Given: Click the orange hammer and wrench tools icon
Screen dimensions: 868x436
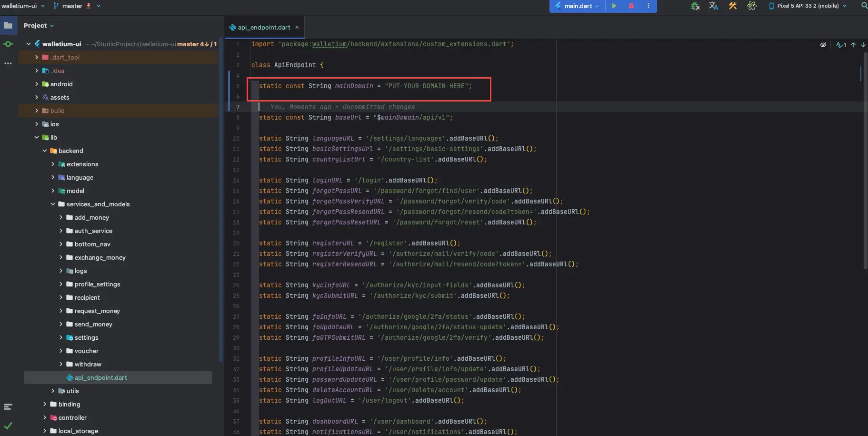Looking at the screenshot, I should coord(733,6).
